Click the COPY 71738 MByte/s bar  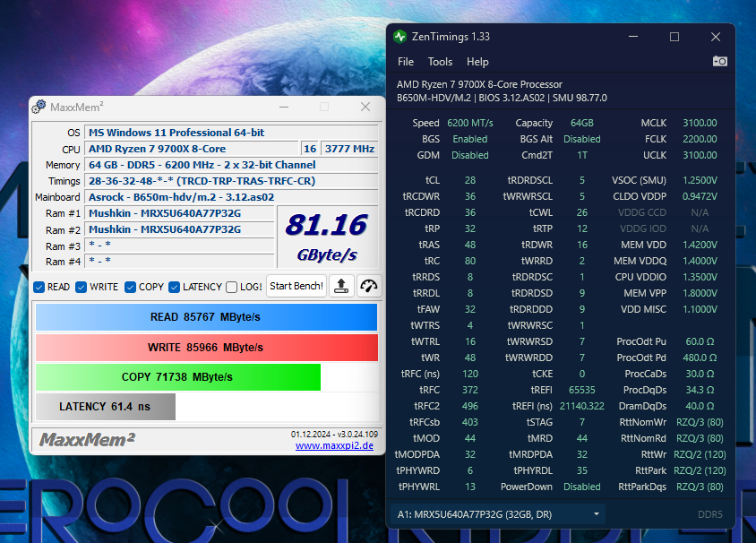[178, 377]
